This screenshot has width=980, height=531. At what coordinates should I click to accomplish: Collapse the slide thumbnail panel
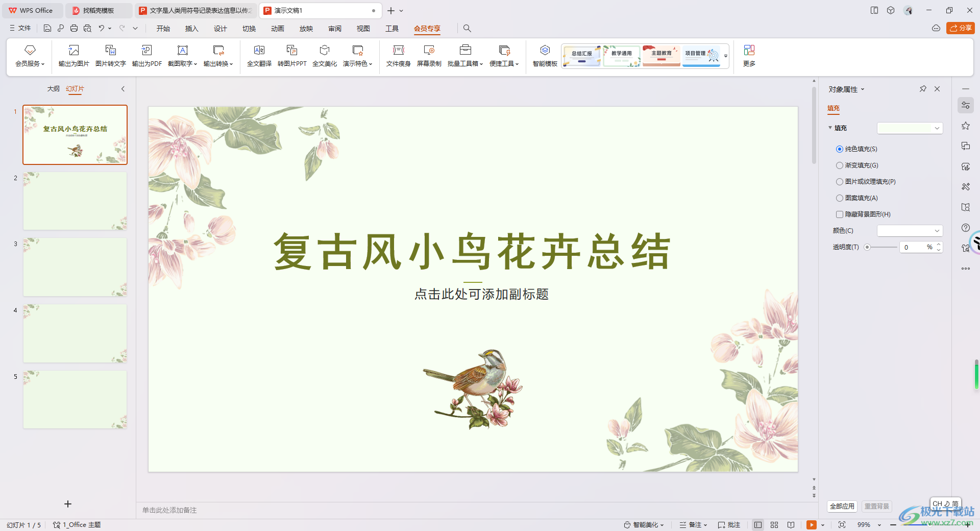123,89
